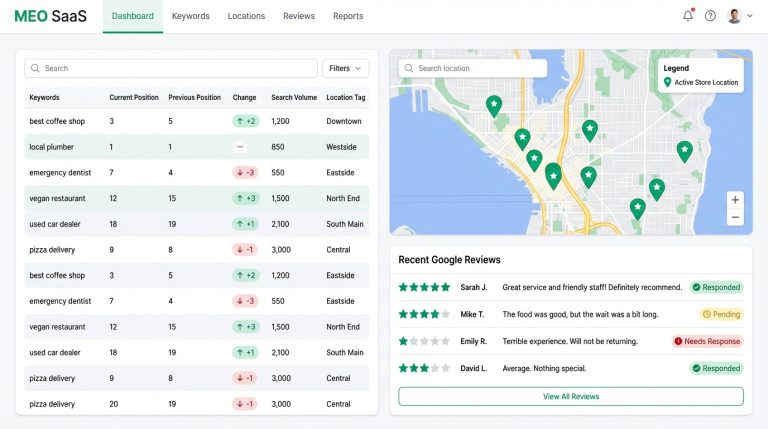Zoom out on the map
Viewport: 768px width, 429px height.
735,217
